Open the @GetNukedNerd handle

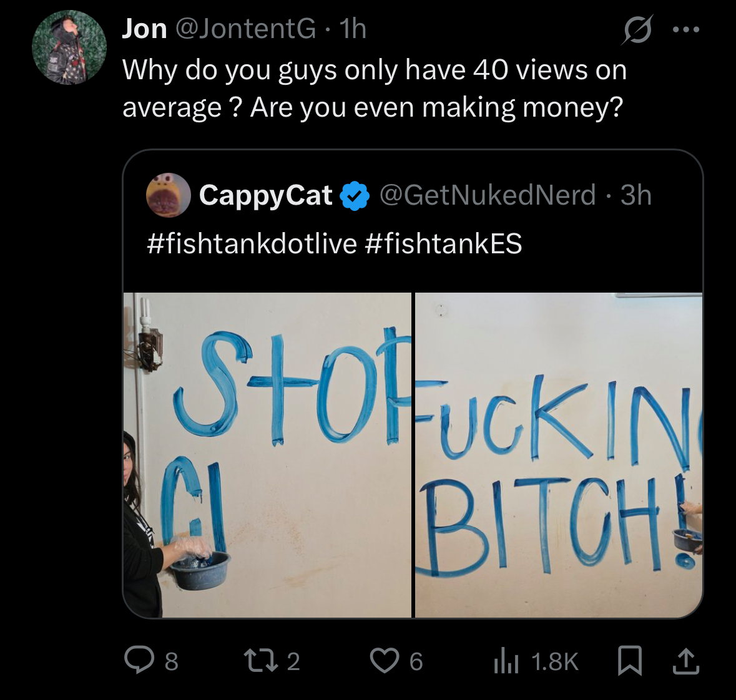point(488,196)
